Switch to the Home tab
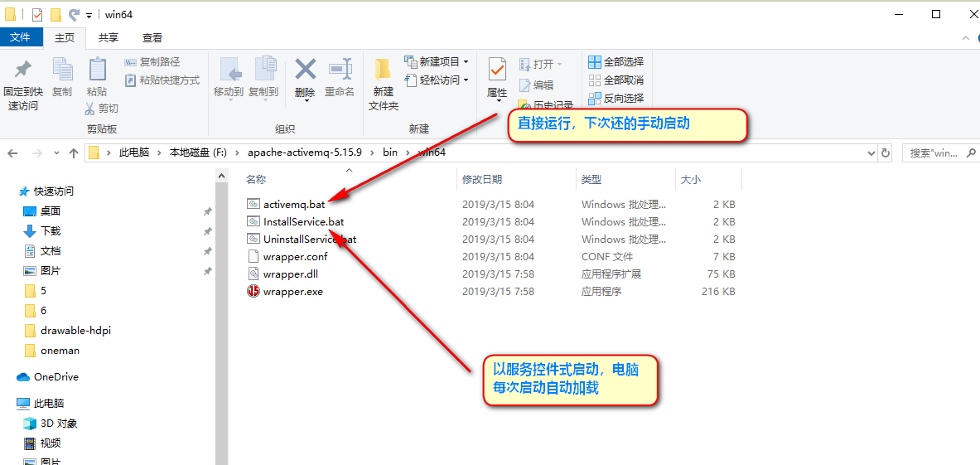The height and width of the screenshot is (465, 980). coord(65,37)
